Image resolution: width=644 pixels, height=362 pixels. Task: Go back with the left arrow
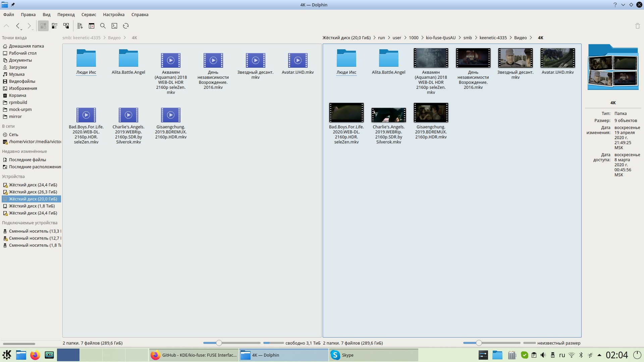[18, 26]
